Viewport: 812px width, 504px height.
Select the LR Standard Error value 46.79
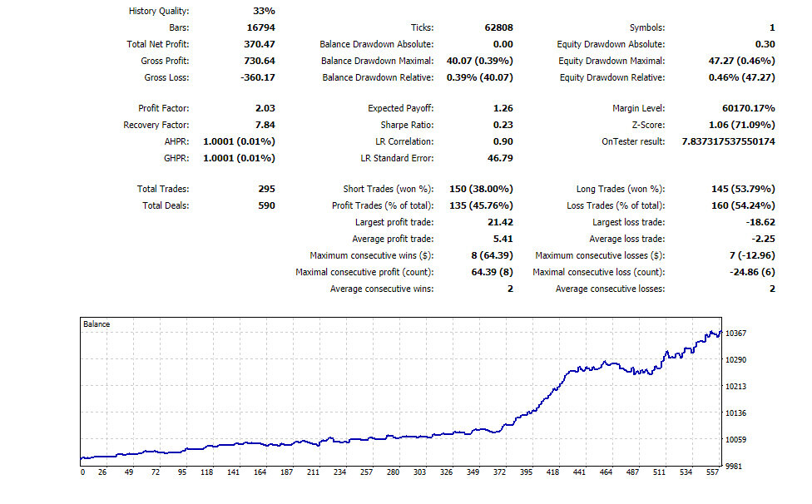[500, 158]
